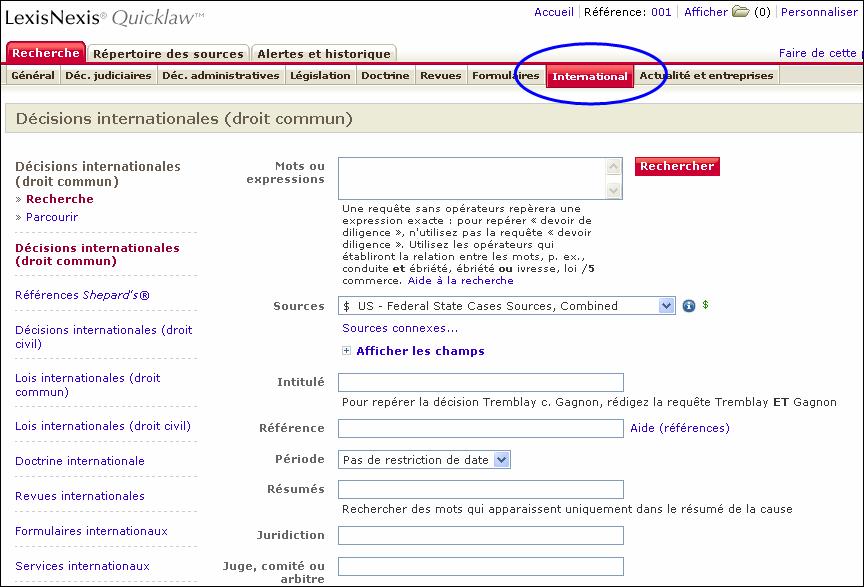The width and height of the screenshot is (864, 587).
Task: Select the Déc. judiciaires sub-tab
Action: [108, 76]
